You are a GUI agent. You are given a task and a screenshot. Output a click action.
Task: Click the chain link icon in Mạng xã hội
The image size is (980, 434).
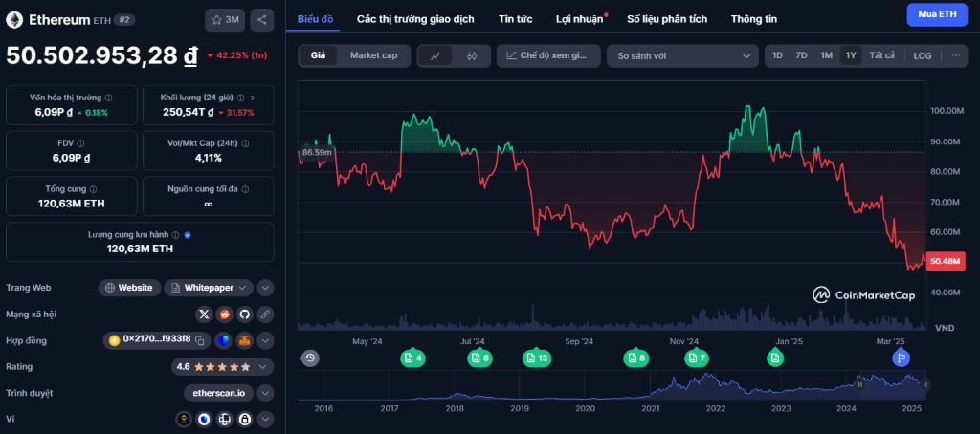(x=265, y=315)
